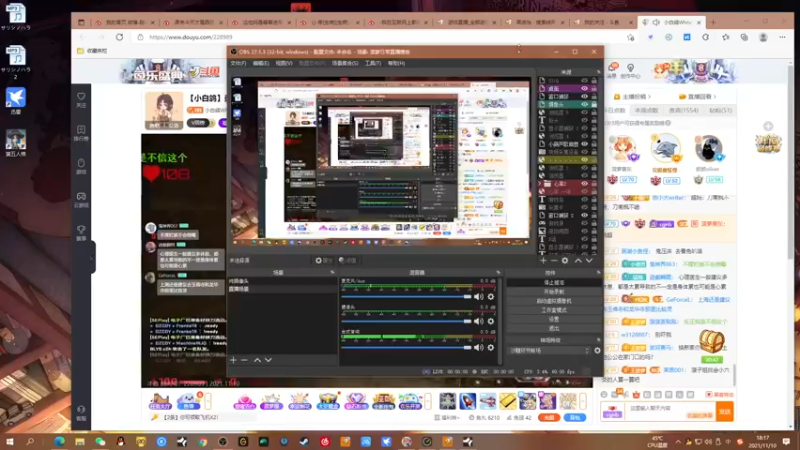The image size is (800, 450).
Task: Open the OBS 帮助(H) menu
Action: tap(396, 63)
